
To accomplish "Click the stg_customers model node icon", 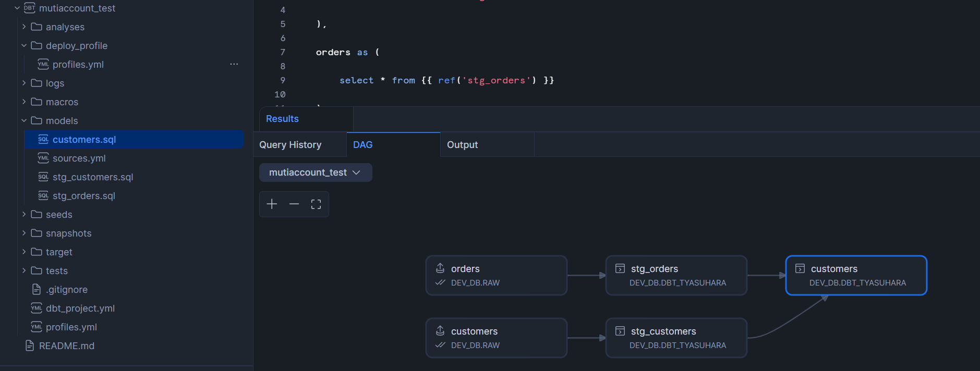I will 620,331.
